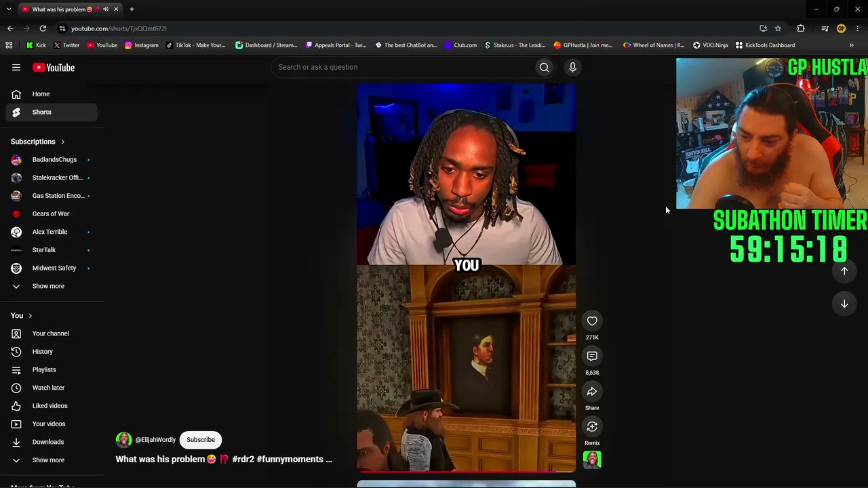The height and width of the screenshot is (488, 868).
Task: Focus the YouTube search box
Action: point(403,67)
